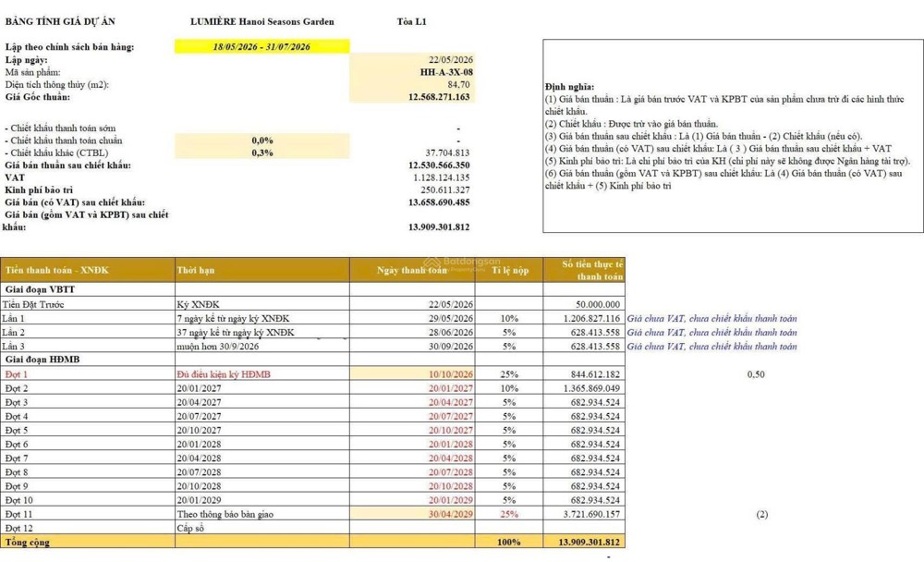Click the BẢNG TÍNH GIÁ DỰ ÁN title
This screenshot has width=924, height=562.
pos(60,22)
